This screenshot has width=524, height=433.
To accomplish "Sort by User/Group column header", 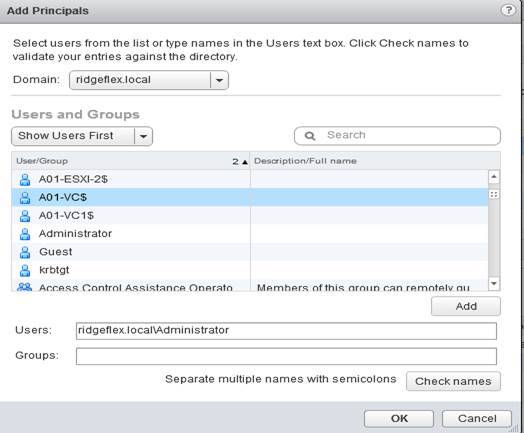I will click(131, 161).
